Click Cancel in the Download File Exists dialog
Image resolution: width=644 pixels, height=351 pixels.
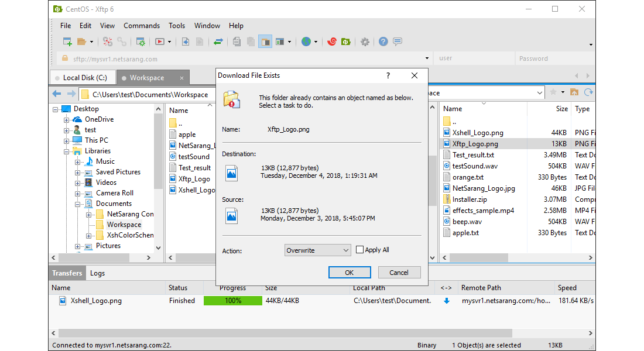399,273
